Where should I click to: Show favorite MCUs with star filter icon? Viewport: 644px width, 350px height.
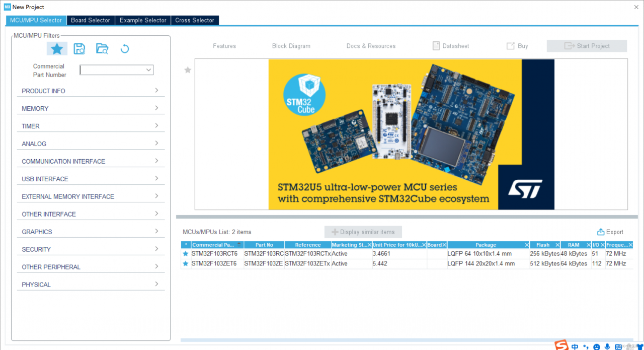[57, 48]
